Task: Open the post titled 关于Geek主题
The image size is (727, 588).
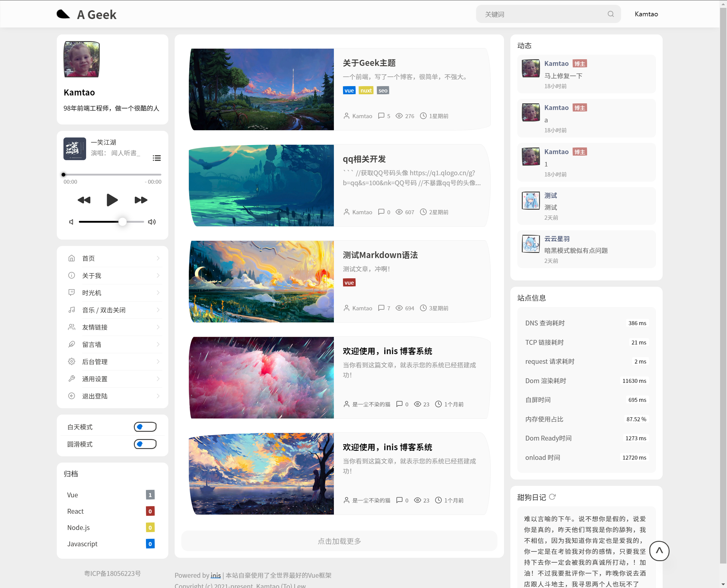Action: coord(369,63)
